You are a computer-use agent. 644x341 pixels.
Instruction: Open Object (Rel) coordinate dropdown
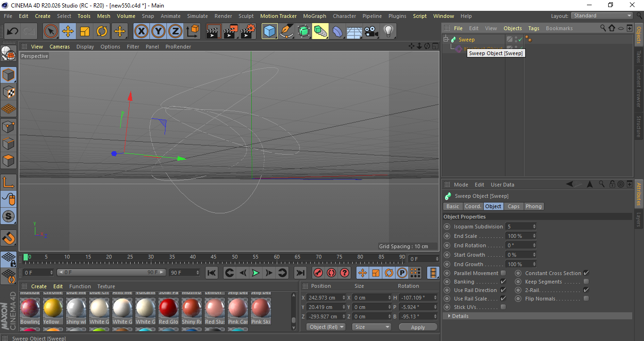click(x=326, y=327)
